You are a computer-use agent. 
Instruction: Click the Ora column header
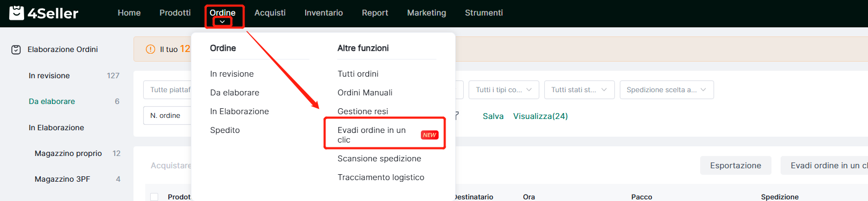[529, 197]
